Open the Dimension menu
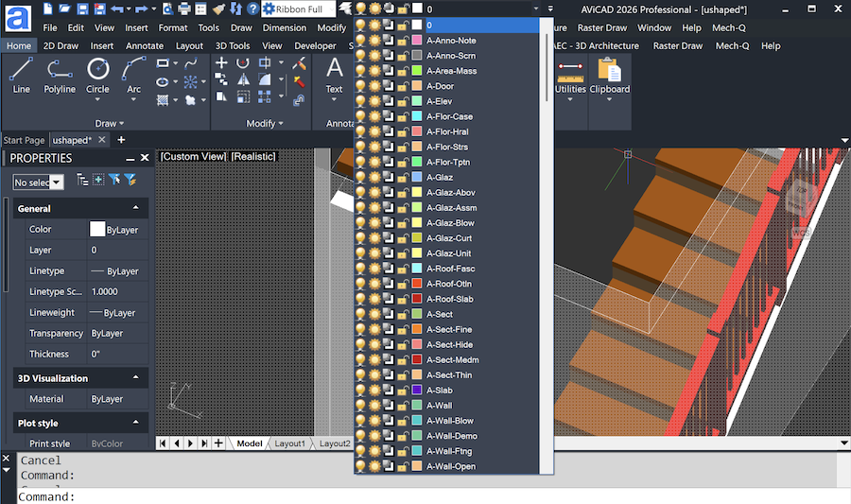Viewport: 851px width, 504px height. tap(285, 27)
